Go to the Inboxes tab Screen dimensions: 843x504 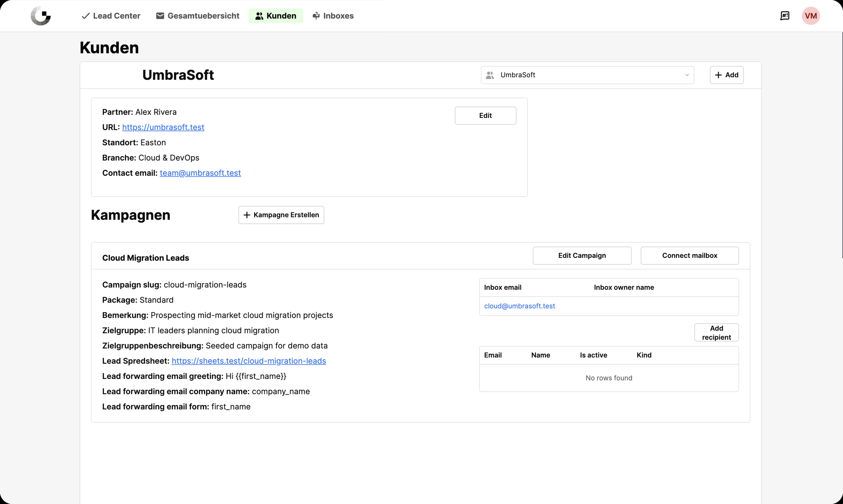tap(333, 16)
